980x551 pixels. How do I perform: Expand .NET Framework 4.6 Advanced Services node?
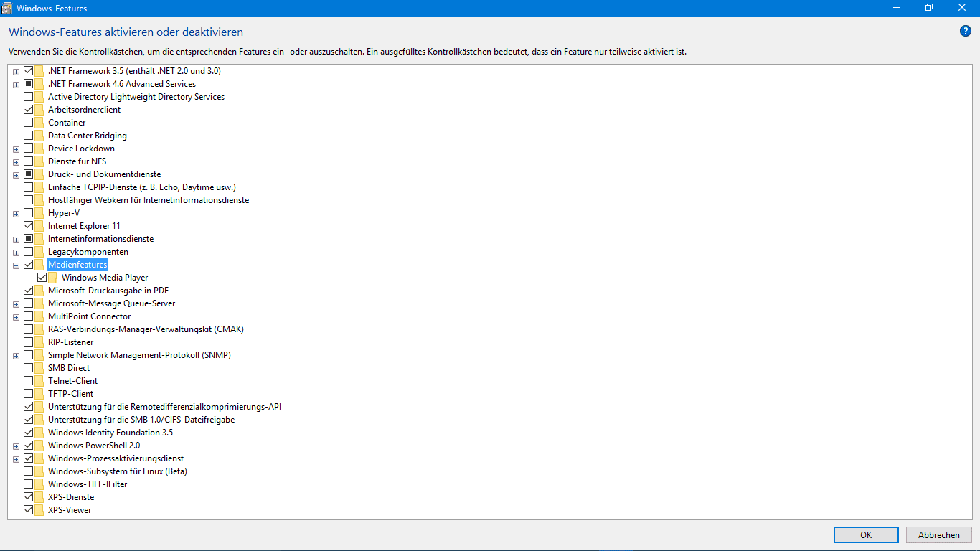coord(16,85)
